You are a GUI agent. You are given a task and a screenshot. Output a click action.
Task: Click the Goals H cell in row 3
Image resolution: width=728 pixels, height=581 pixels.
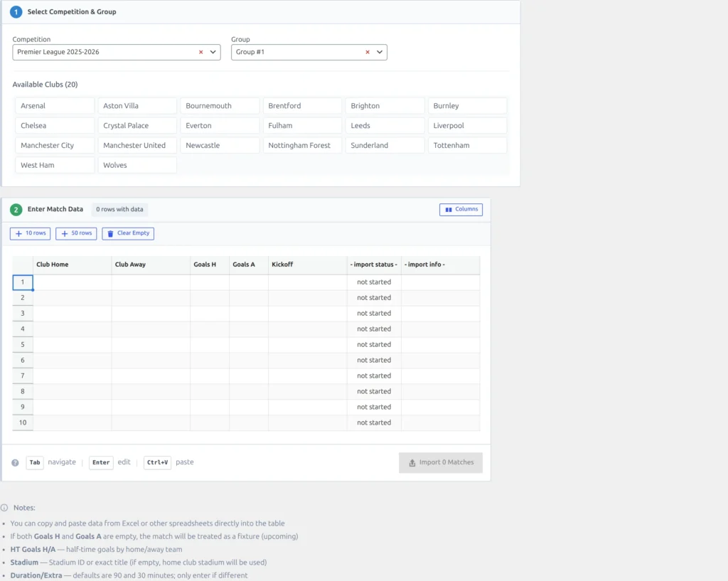(x=210, y=314)
